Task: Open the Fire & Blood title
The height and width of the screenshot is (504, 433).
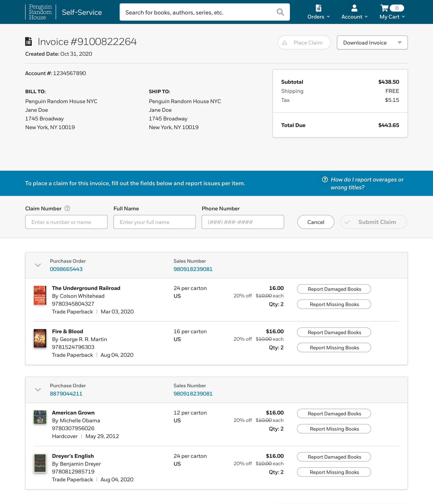Action: pyautogui.click(x=68, y=332)
